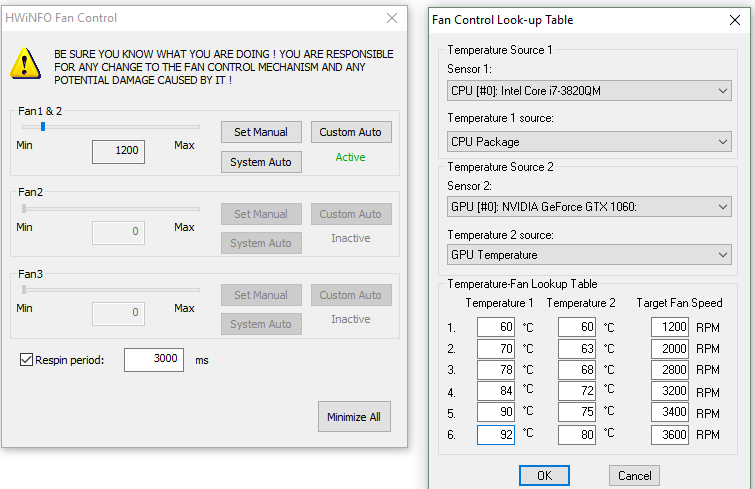Click the Fan1 & 2 speed slider thumb
This screenshot has width=755, height=489.
(42, 127)
